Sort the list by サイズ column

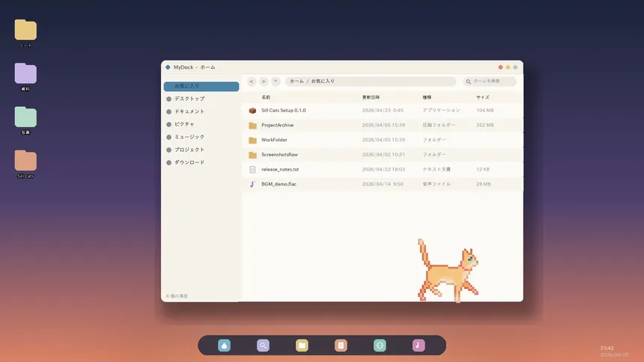pos(482,97)
